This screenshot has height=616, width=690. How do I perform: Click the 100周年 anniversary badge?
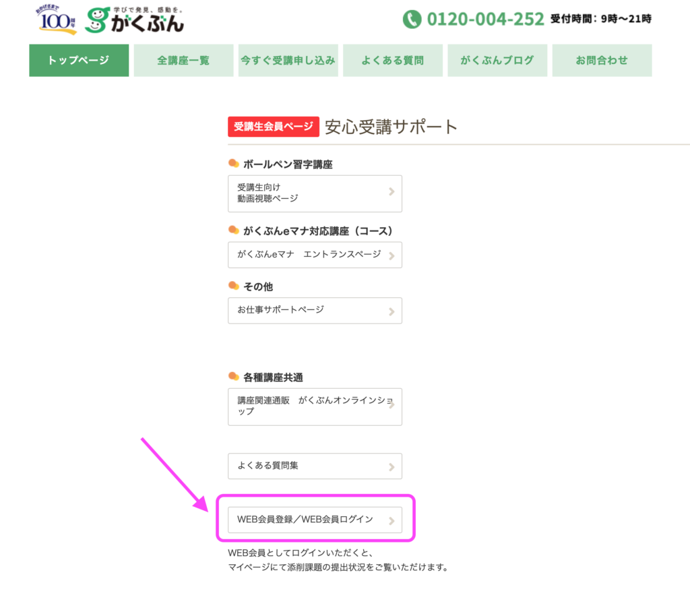tap(59, 20)
